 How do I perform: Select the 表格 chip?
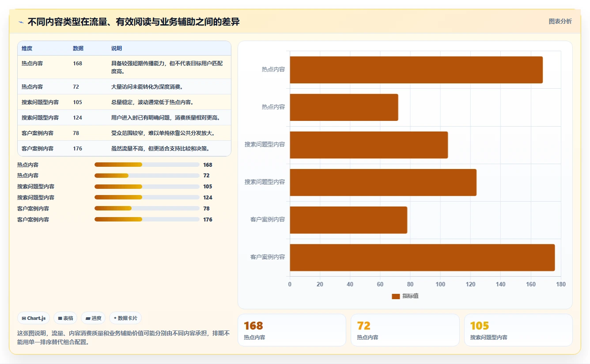tap(65, 318)
